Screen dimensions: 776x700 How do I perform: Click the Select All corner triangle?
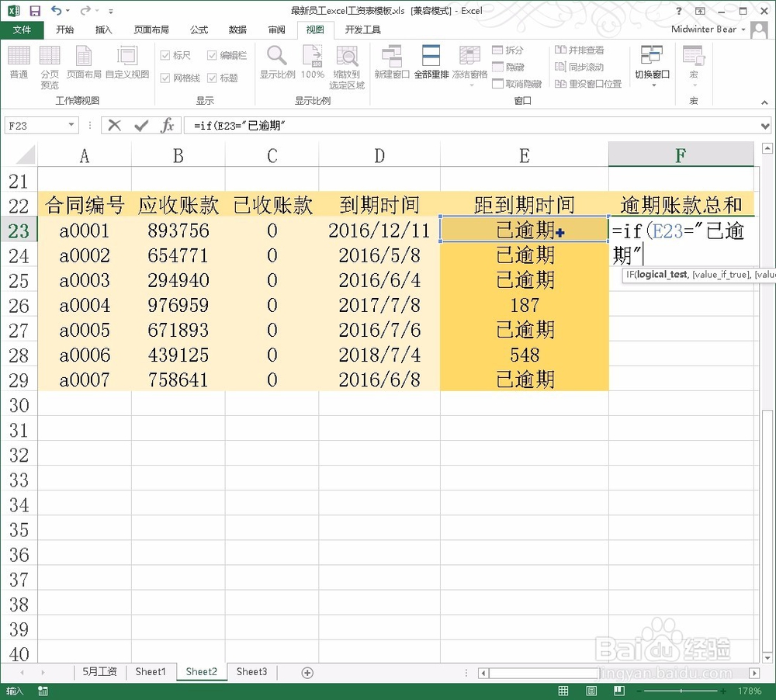pos(24,155)
